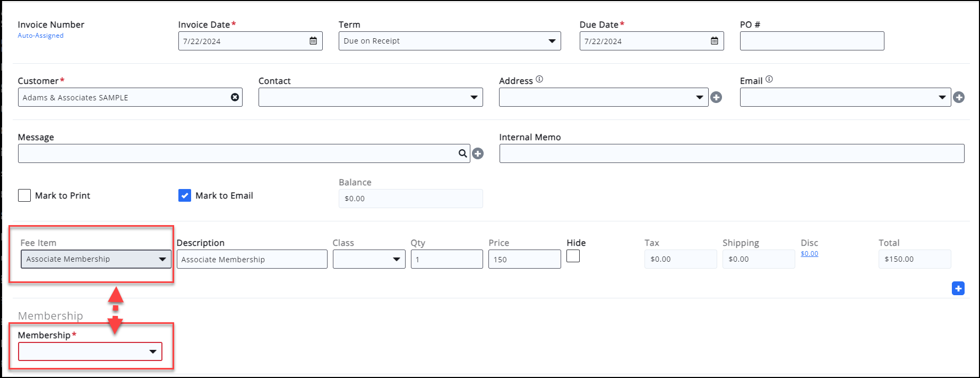Screen dimensions: 980x378
Task: Click the add new address plus icon
Action: coord(716,97)
